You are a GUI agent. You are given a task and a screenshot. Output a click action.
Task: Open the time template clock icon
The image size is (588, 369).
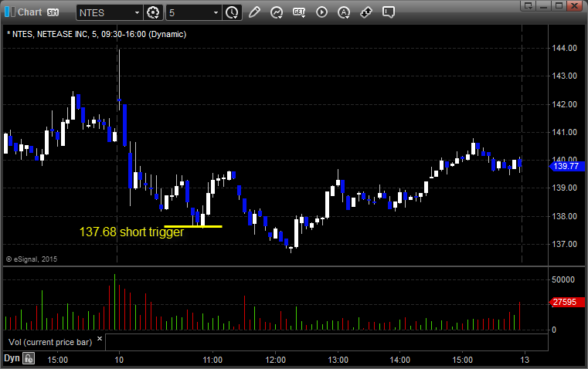click(232, 12)
